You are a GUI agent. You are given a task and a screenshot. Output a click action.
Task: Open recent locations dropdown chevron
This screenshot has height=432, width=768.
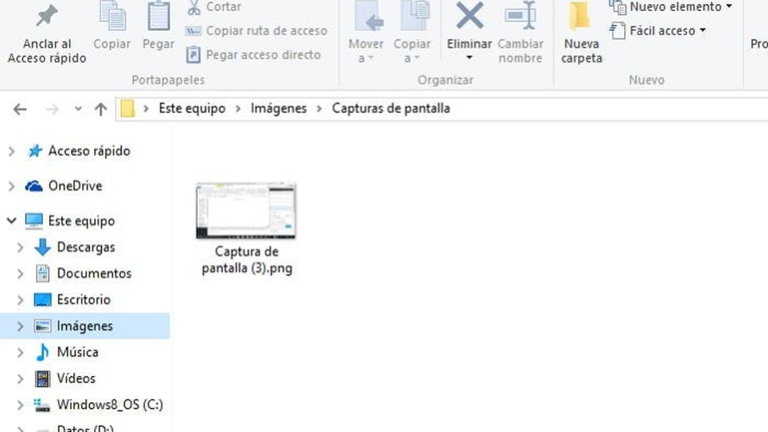coord(78,109)
